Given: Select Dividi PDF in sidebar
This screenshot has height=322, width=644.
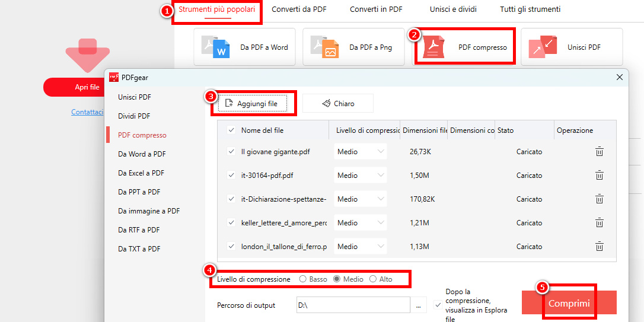Looking at the screenshot, I should pos(134,116).
